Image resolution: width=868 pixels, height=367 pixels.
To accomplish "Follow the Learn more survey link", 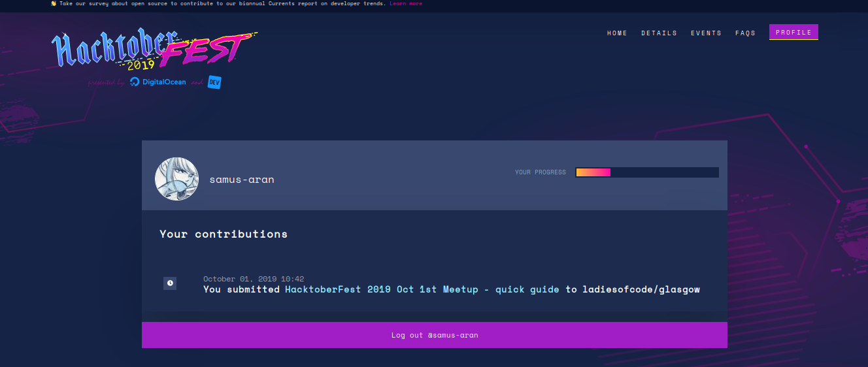I will (406, 3).
